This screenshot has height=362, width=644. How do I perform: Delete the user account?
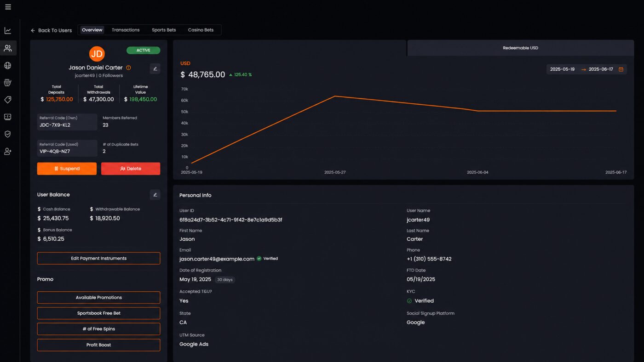pyautogui.click(x=131, y=169)
